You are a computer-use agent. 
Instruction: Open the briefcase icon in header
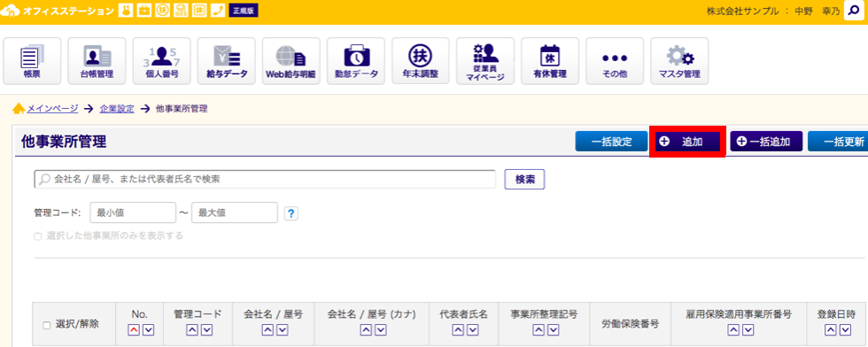(143, 11)
